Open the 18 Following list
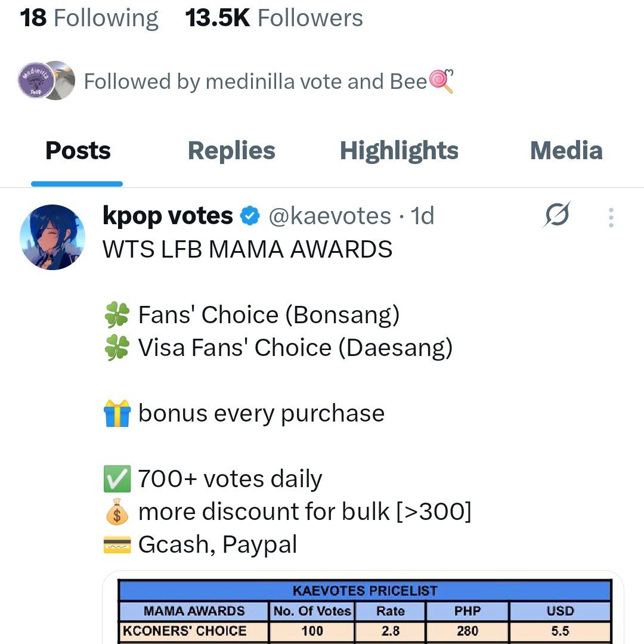 click(x=89, y=18)
